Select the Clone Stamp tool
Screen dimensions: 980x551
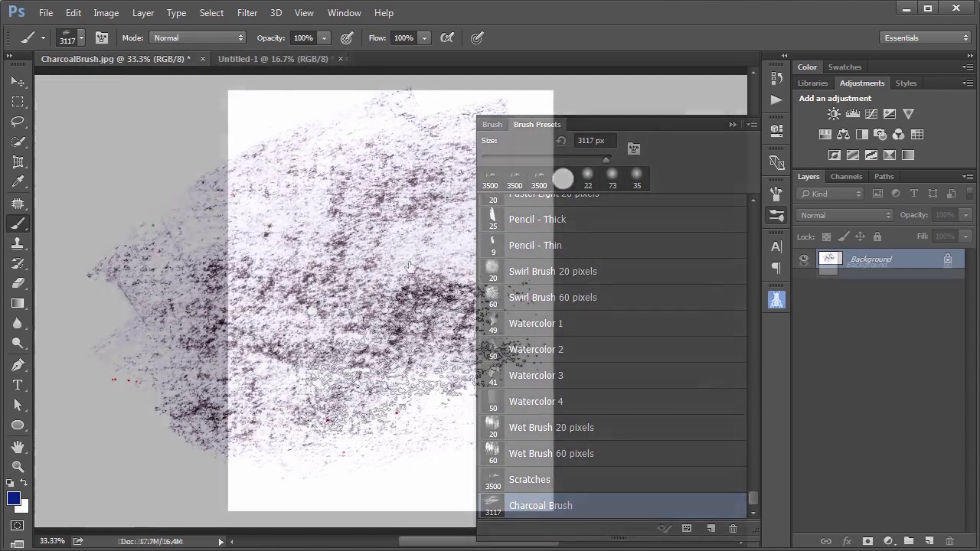18,243
